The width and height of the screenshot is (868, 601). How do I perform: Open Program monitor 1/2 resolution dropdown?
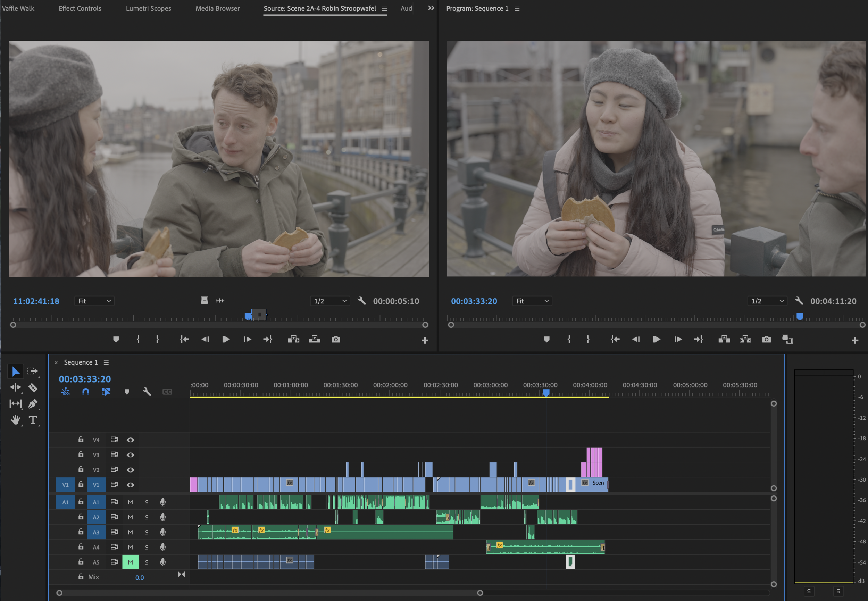(x=767, y=301)
